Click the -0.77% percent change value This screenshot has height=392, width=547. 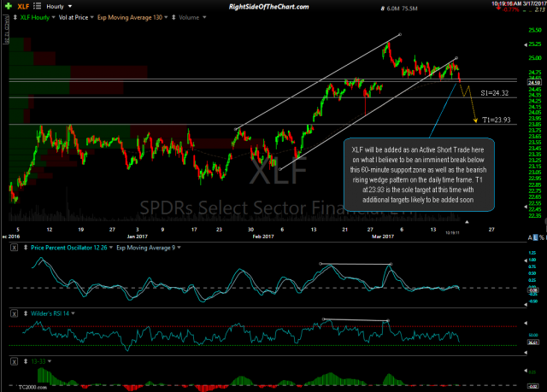point(510,9)
